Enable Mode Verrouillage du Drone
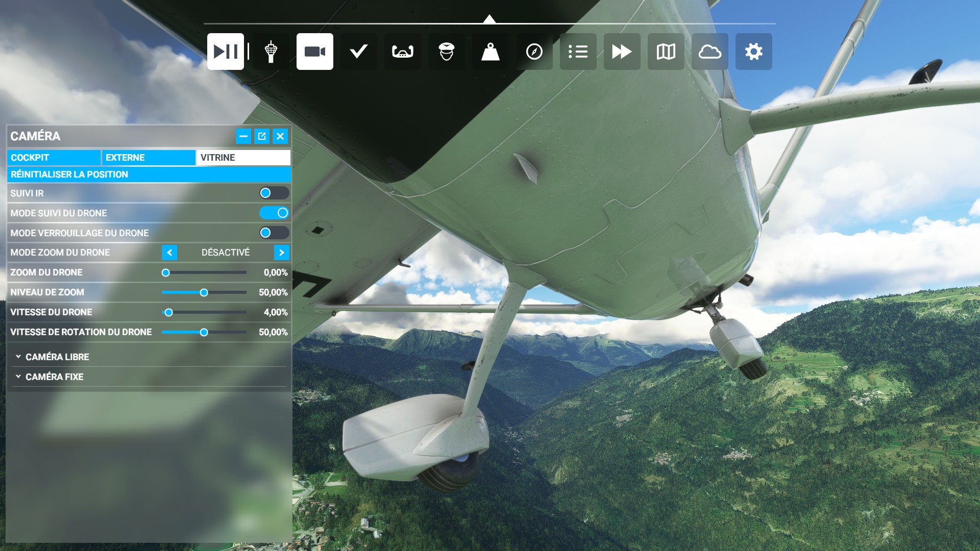Image resolution: width=980 pixels, height=551 pixels. (274, 233)
